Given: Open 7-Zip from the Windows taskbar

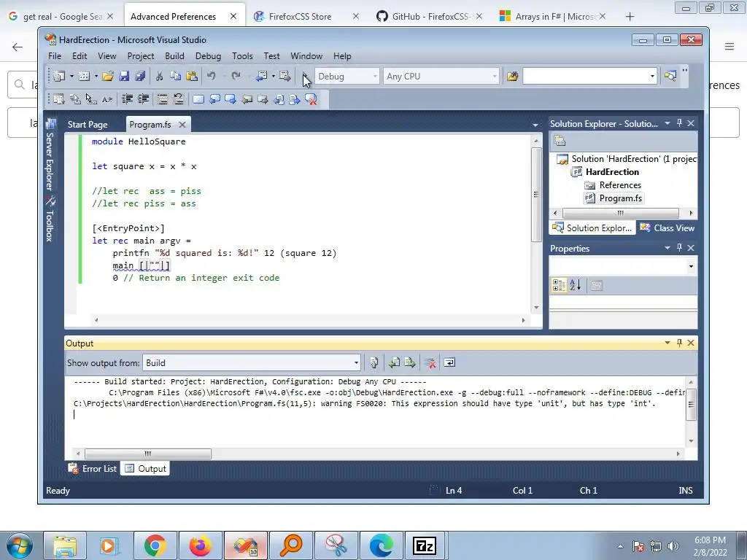Looking at the screenshot, I should click(x=424, y=545).
